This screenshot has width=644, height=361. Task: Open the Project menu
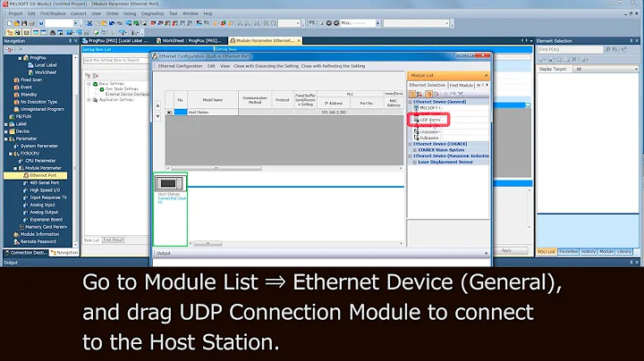point(15,13)
